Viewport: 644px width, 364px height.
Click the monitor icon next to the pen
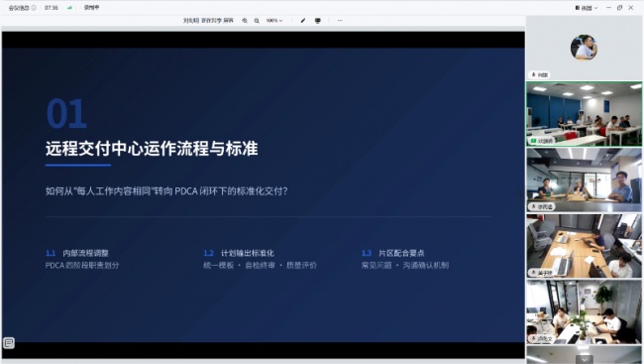pos(317,21)
